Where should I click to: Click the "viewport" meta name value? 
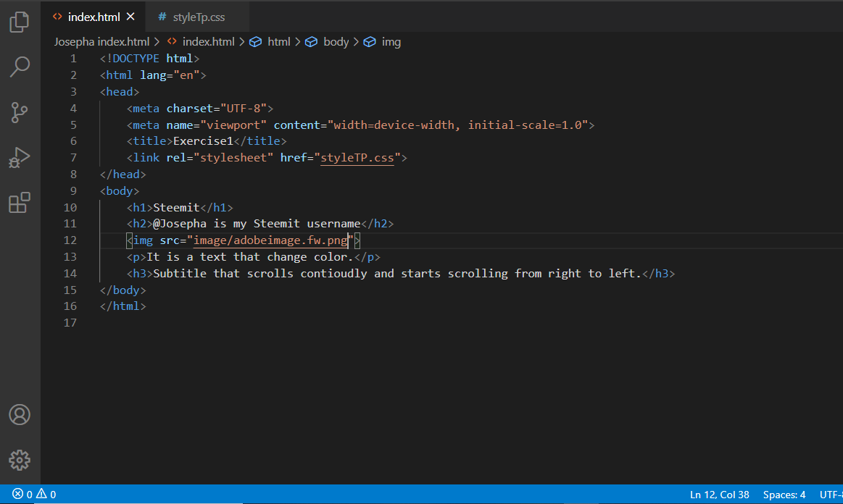(233, 125)
